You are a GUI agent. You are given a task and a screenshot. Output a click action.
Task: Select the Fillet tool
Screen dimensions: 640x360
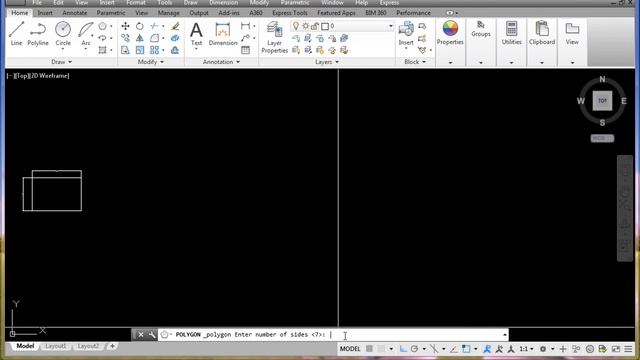click(154, 38)
